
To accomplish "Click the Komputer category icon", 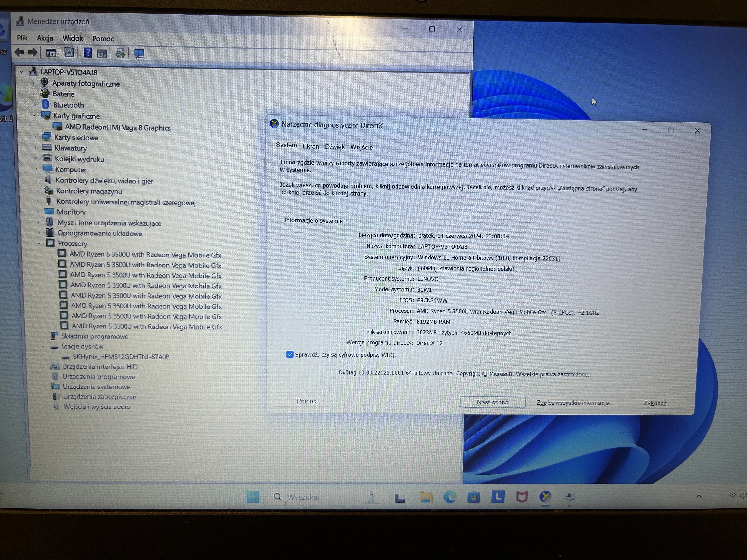I will [48, 169].
